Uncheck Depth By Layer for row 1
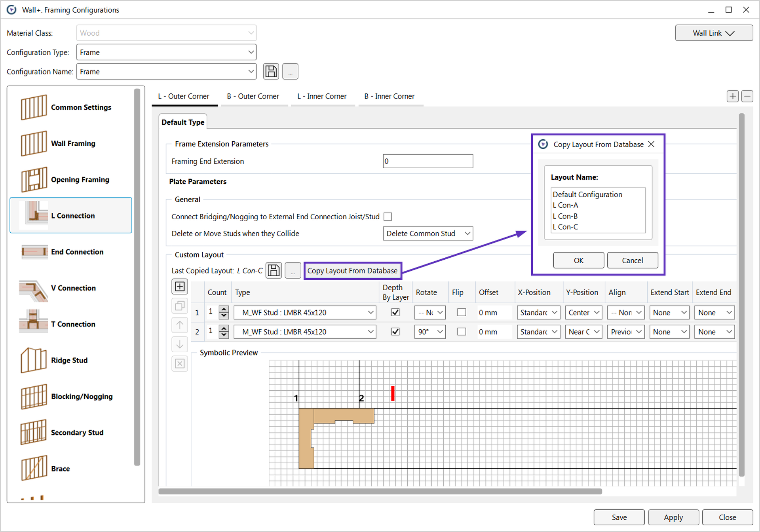760x532 pixels. pos(395,312)
